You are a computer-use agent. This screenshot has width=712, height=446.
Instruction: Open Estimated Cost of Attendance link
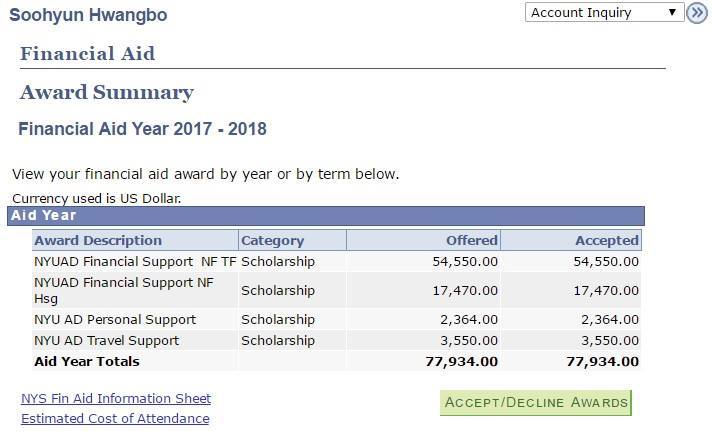pyautogui.click(x=115, y=418)
